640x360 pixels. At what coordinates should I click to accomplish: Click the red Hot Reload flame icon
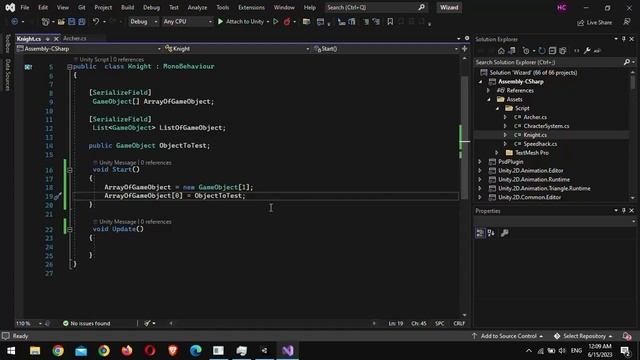pyautogui.click(x=287, y=22)
